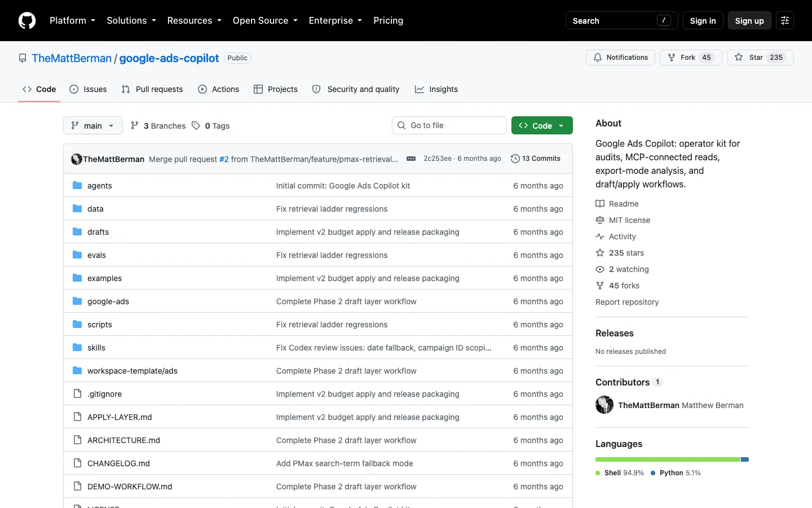Click the eye icon beside 2 watching
Viewport: 812px width, 508px height.
pos(600,269)
